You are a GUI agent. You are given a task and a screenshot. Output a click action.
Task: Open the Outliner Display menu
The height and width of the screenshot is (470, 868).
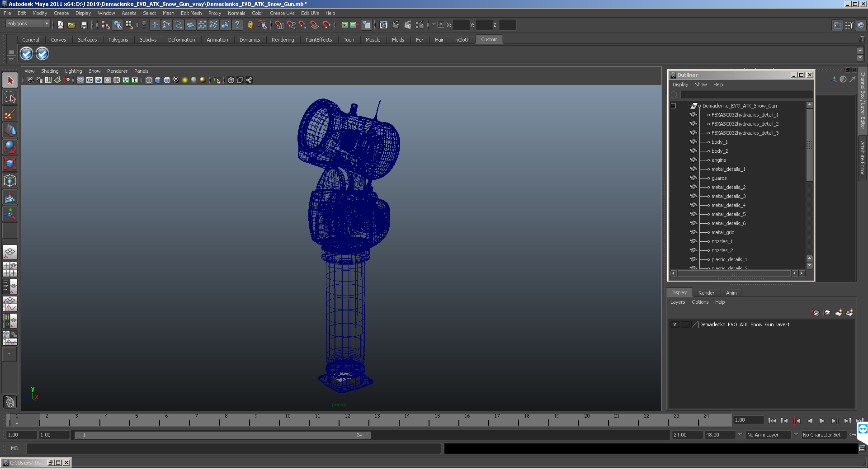pos(680,85)
